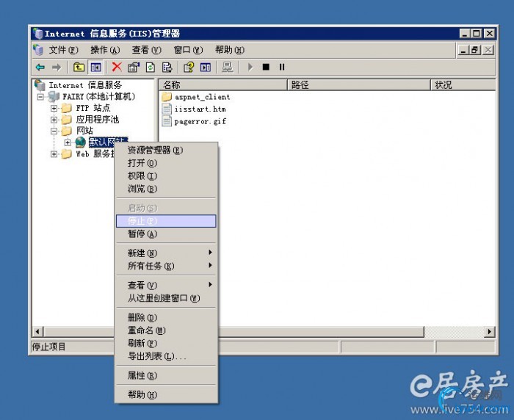Click left scroll arrow of tree pane

point(37,331)
